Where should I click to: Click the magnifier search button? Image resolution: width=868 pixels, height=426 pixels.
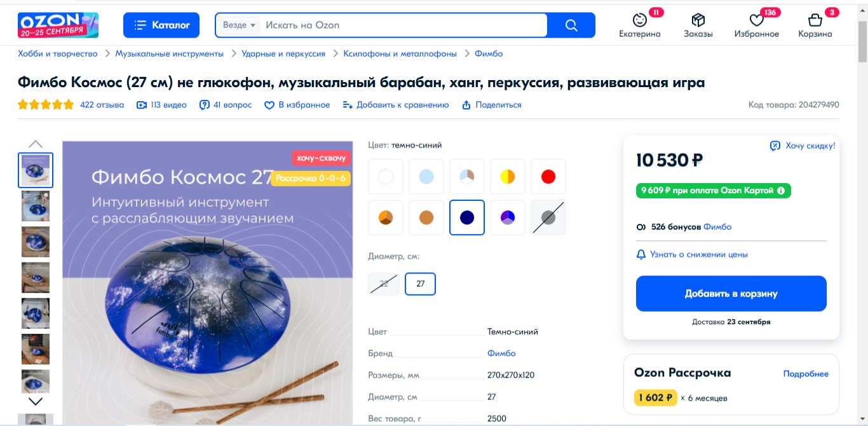point(571,25)
